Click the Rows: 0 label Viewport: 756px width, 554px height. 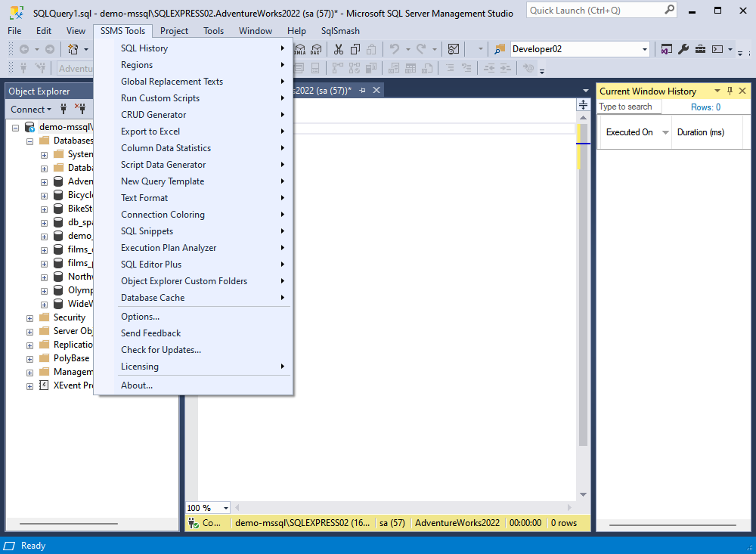[x=705, y=107]
